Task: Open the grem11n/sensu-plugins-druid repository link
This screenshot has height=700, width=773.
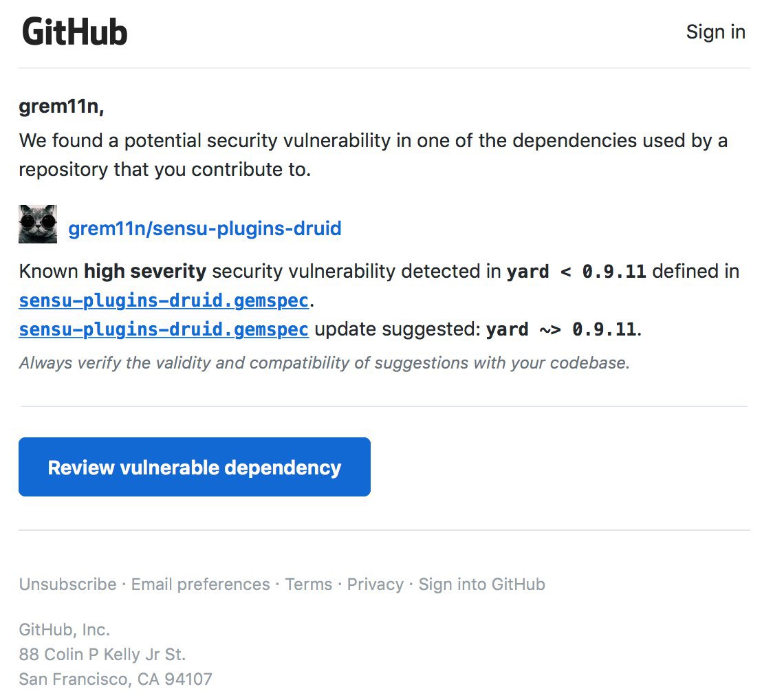Action: 205,228
